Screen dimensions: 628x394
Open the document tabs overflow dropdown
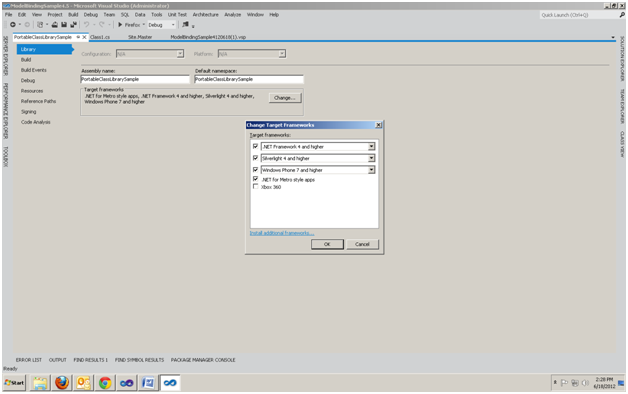(613, 37)
